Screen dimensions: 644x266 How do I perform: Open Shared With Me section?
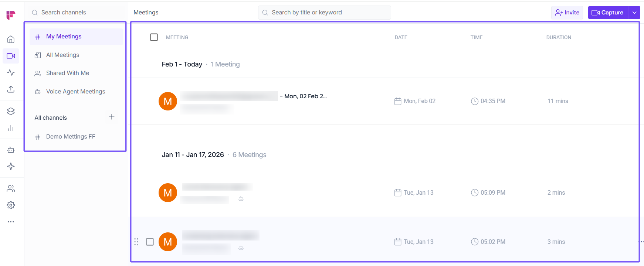coord(67,73)
